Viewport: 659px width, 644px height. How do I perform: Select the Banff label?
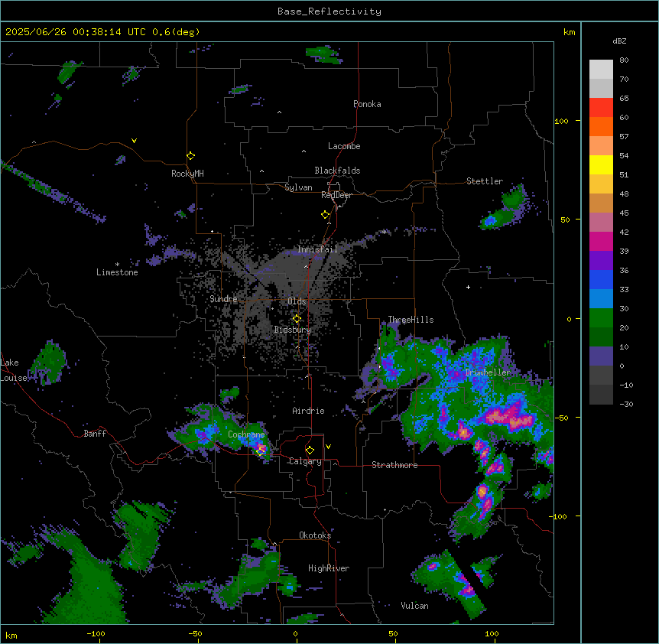pos(95,434)
